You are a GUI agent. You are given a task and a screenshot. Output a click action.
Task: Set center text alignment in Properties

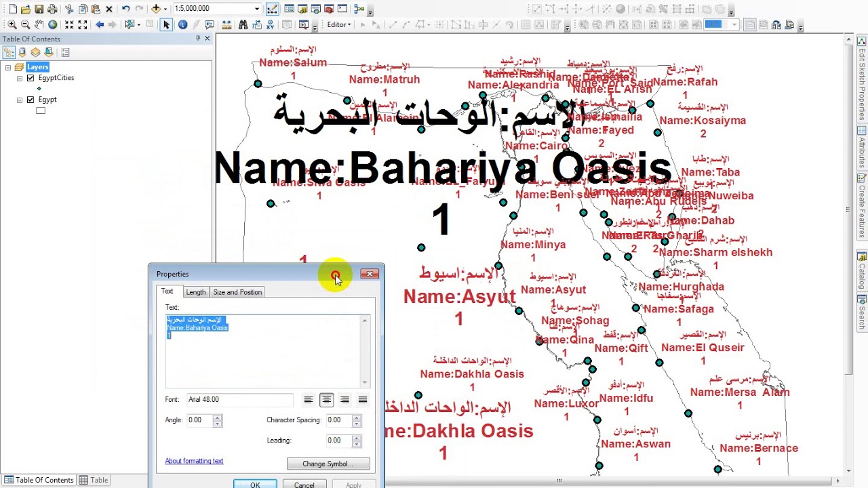326,400
